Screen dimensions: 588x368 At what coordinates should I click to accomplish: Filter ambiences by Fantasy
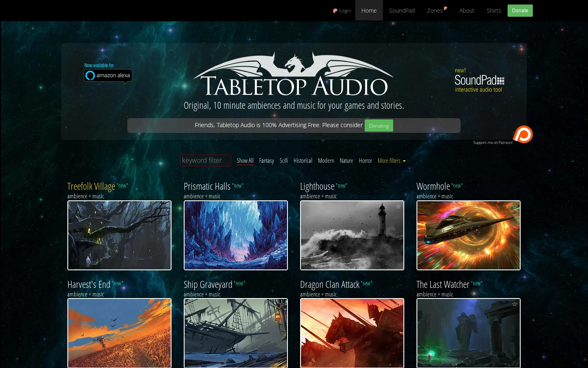point(267,161)
